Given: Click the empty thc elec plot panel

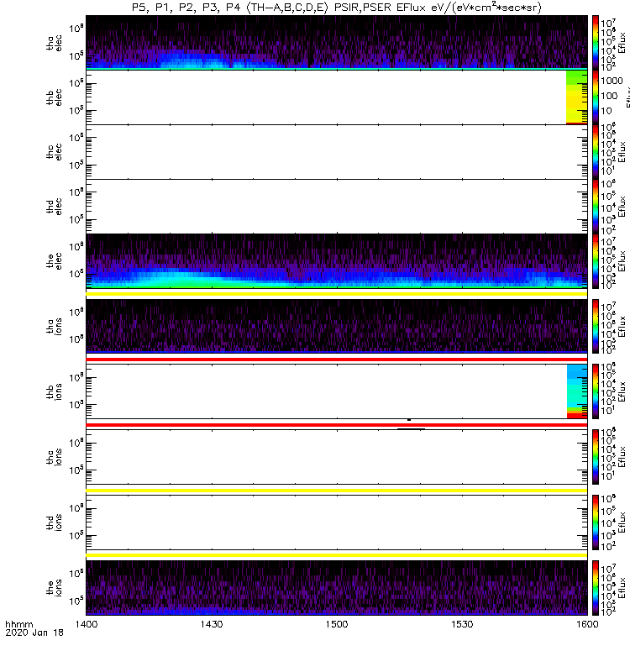Looking at the screenshot, I should point(337,152).
